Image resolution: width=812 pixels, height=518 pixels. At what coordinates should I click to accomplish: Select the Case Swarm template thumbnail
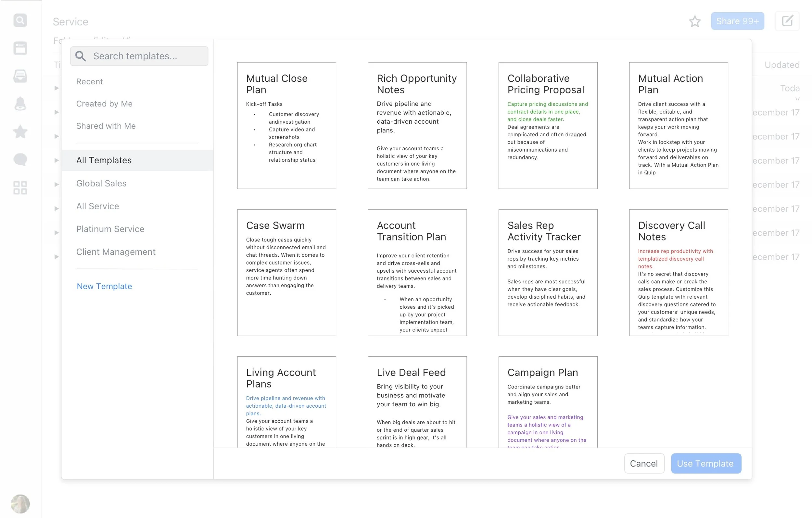(286, 272)
